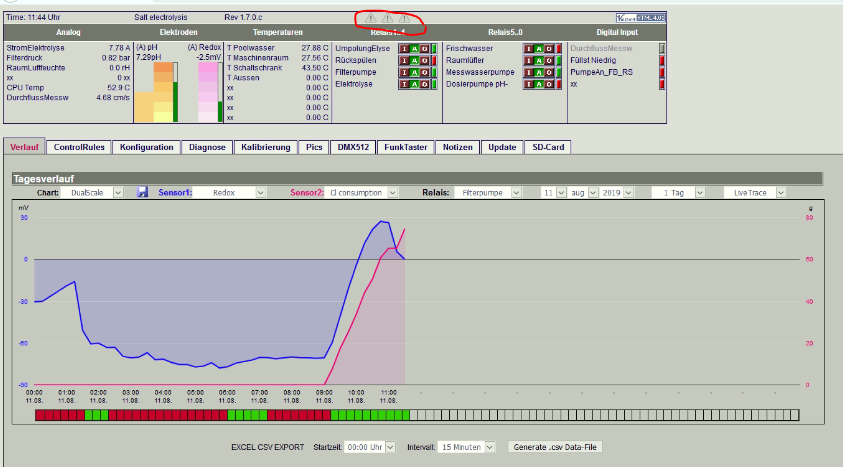Click Generate .csv Data-File button
This screenshot has width=843, height=467.
555,447
